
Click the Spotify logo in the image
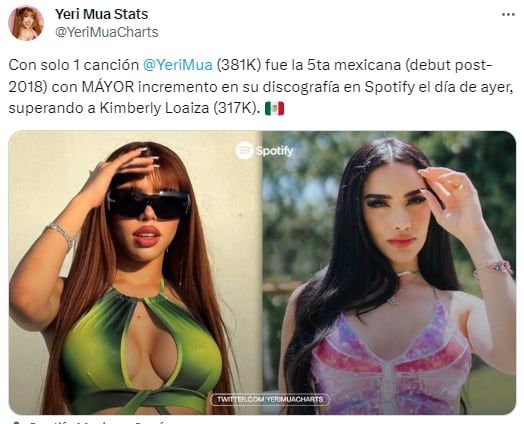244,150
